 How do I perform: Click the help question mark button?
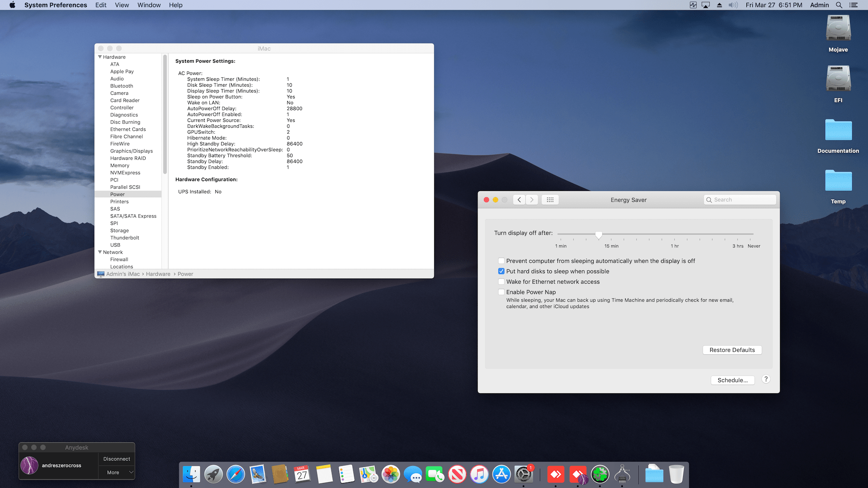click(x=766, y=380)
